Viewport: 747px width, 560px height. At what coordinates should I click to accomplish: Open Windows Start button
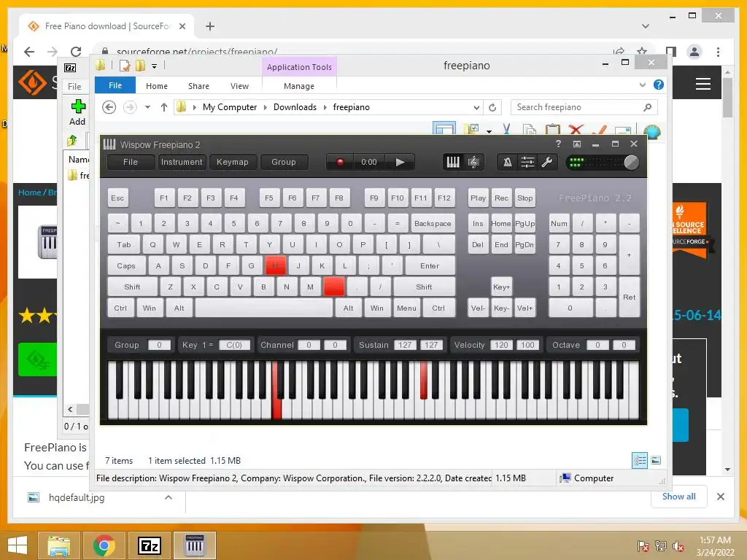click(18, 545)
